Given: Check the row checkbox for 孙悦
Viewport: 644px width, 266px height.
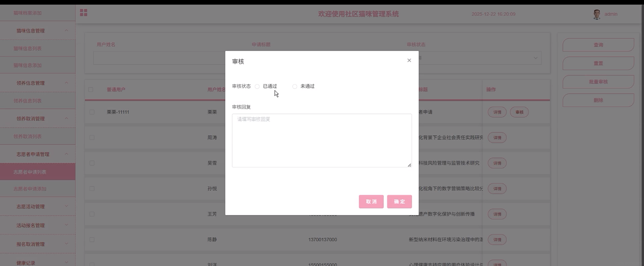Looking at the screenshot, I should coord(92,189).
